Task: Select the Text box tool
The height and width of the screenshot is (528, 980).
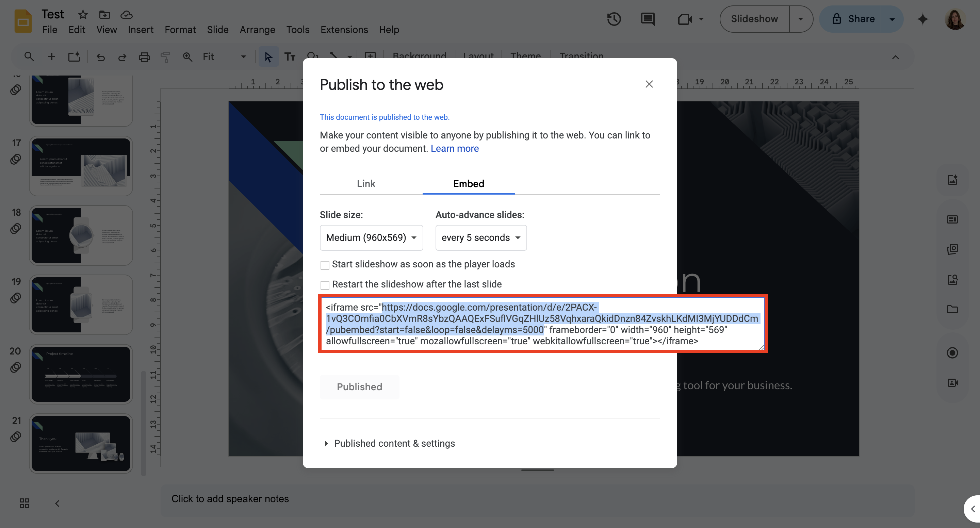Action: coord(290,57)
